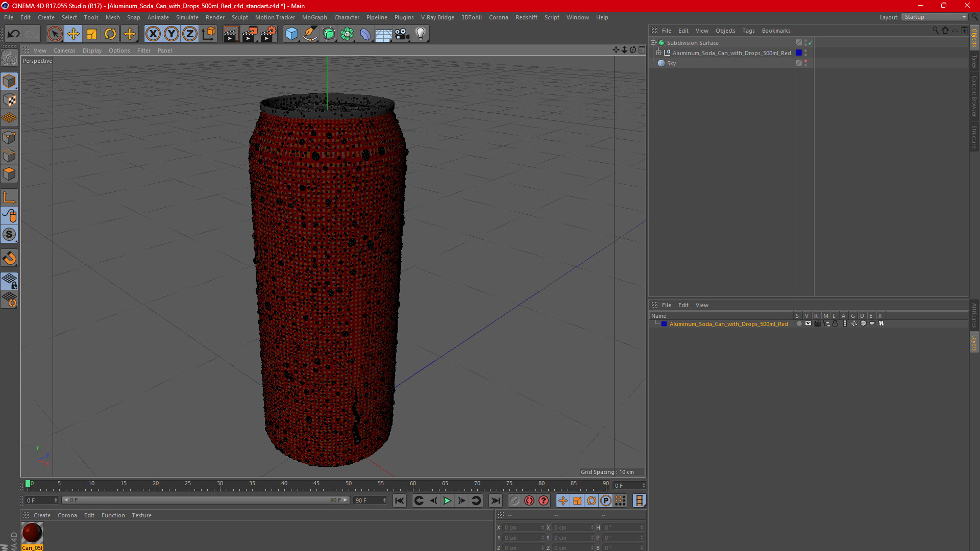Add a Camera object
This screenshot has height=551, width=980.
(x=402, y=34)
